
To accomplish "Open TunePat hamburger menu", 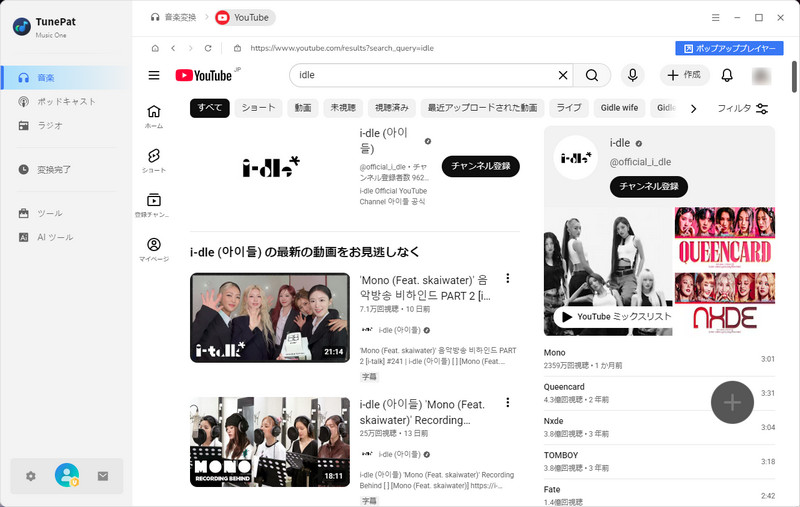I will tap(716, 17).
